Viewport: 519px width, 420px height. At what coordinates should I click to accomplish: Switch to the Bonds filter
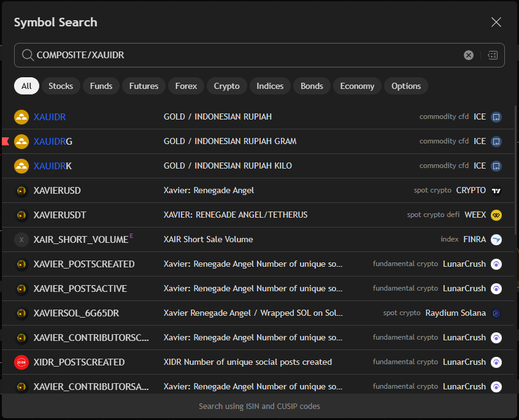(312, 86)
